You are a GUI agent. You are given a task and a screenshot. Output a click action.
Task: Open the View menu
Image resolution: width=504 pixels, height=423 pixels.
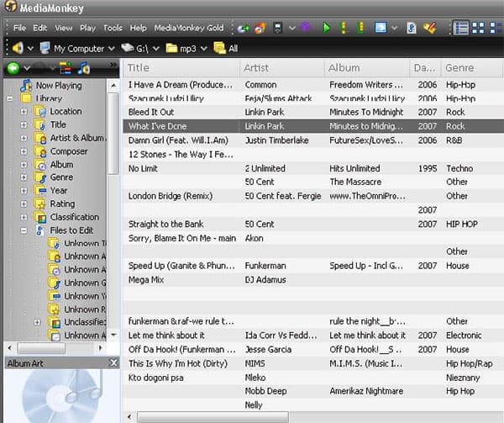[x=63, y=28]
